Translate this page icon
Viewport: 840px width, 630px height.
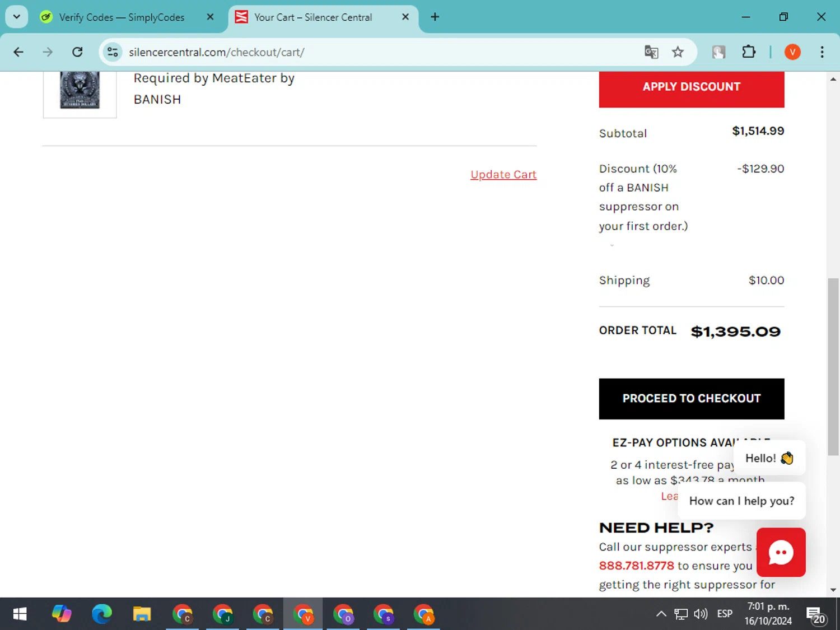point(651,52)
